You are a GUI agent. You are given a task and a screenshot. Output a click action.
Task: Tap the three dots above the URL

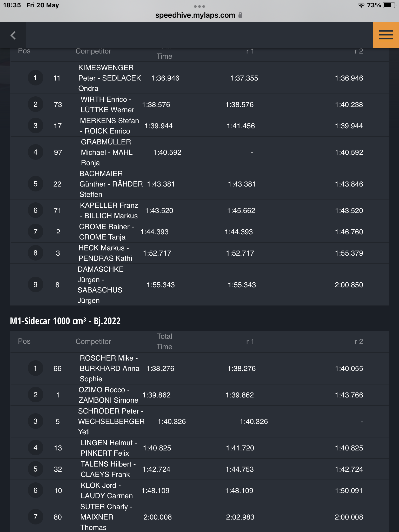coord(199,6)
